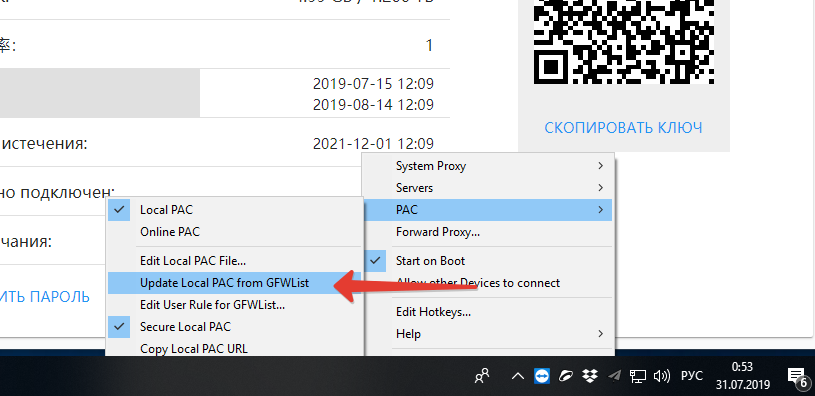Image resolution: width=815 pixels, height=396 pixels.
Task: Toggle Secure Local PAC
Action: point(234,327)
